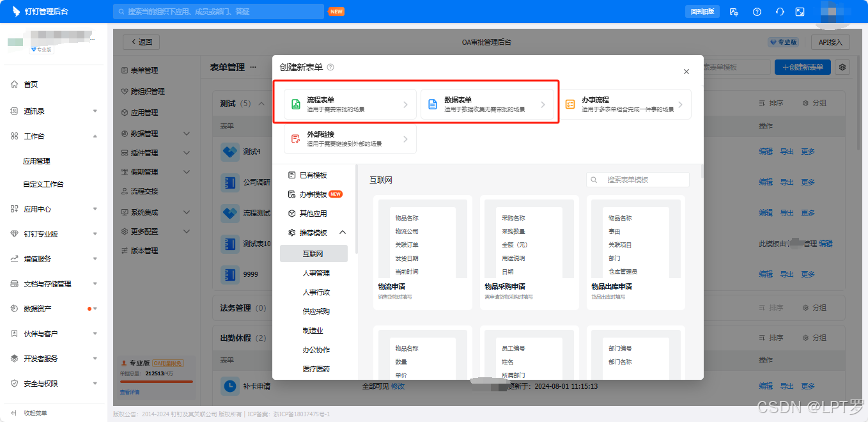
Task: Open the settings gear next to 创建新表单
Action: 842,67
